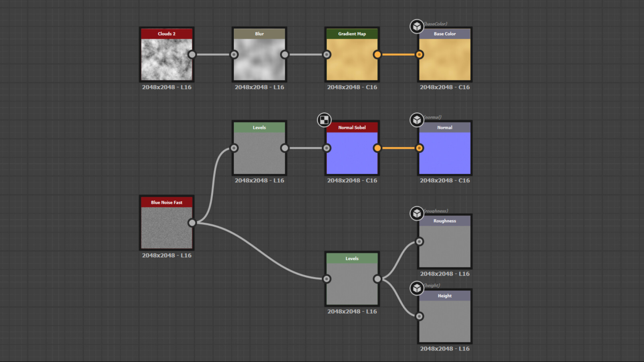The width and height of the screenshot is (644, 362).
Task: Select the Height output node preview
Action: click(x=445, y=321)
